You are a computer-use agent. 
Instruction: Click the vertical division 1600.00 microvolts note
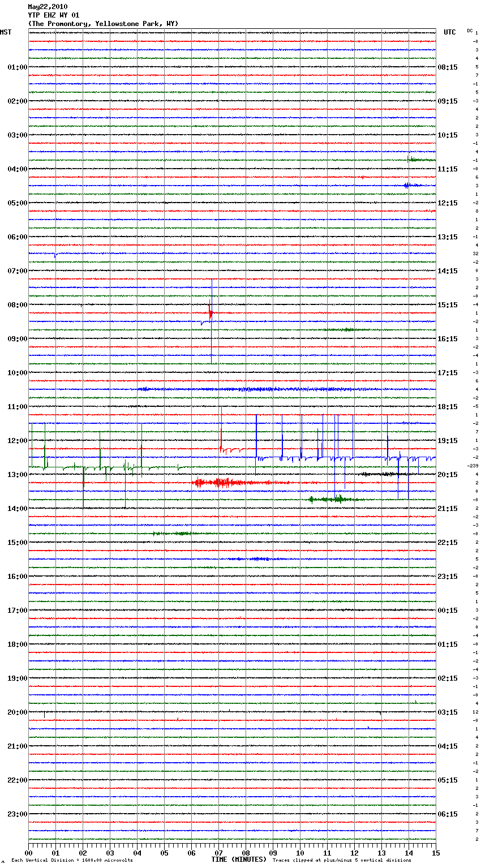[72, 861]
